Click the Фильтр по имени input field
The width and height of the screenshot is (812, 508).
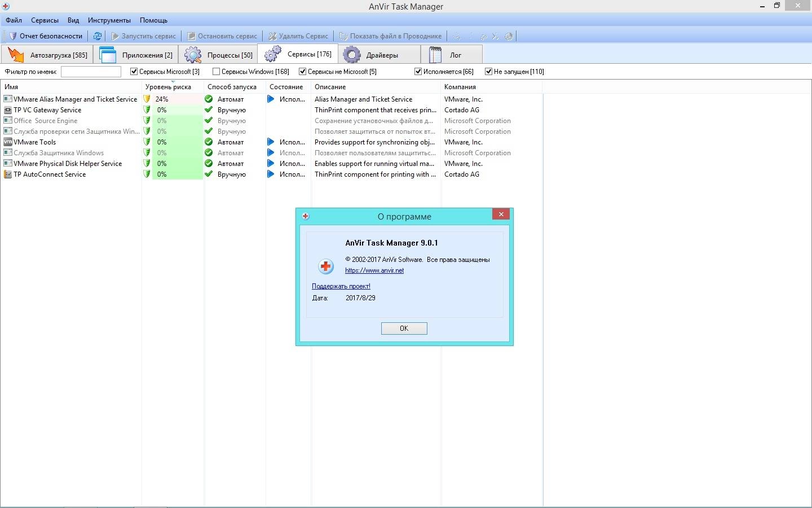[x=91, y=72]
